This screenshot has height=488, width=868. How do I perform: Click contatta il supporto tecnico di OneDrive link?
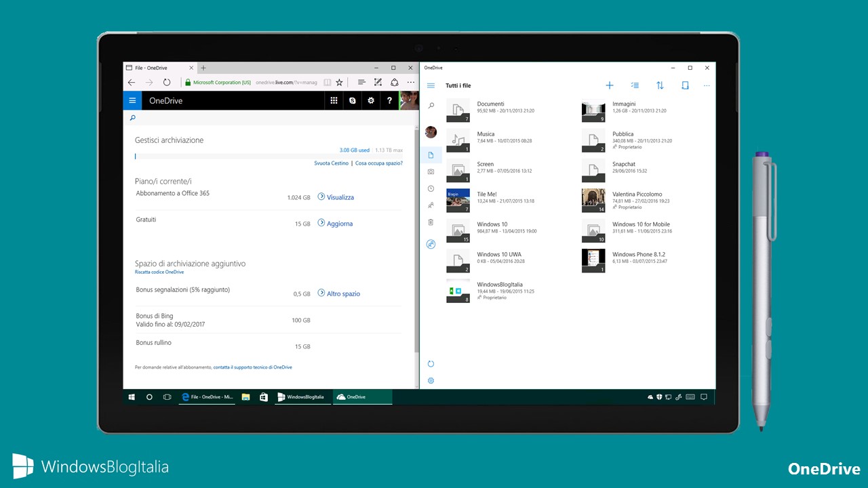(253, 367)
